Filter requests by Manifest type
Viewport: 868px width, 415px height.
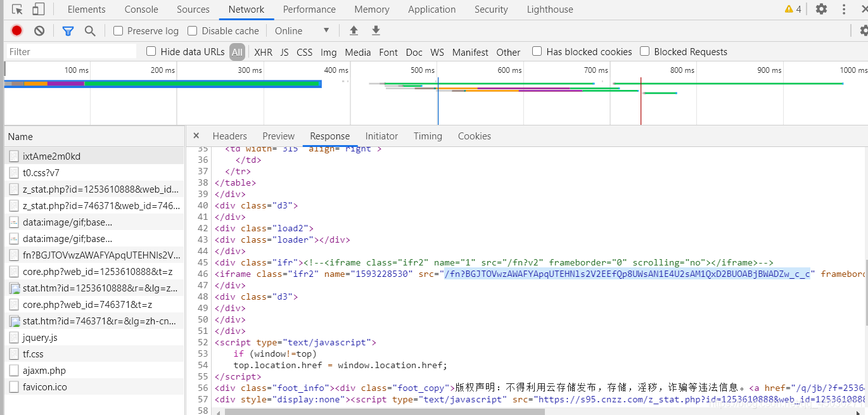(470, 52)
